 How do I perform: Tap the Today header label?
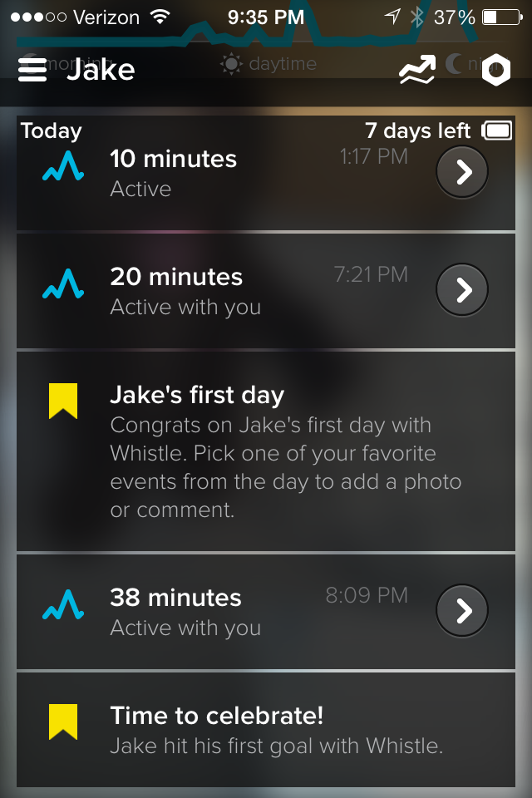(52, 131)
